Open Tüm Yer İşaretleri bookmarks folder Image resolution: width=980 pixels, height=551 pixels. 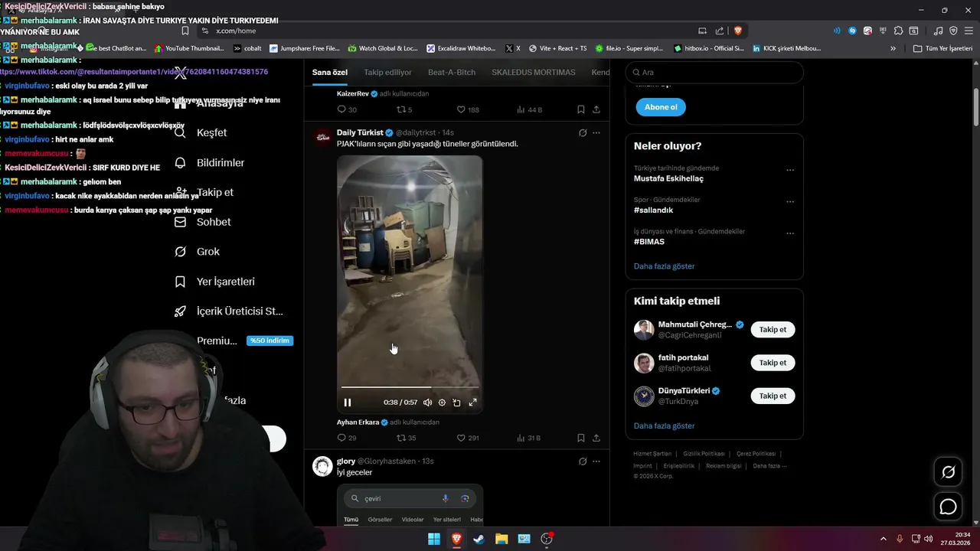pos(943,48)
